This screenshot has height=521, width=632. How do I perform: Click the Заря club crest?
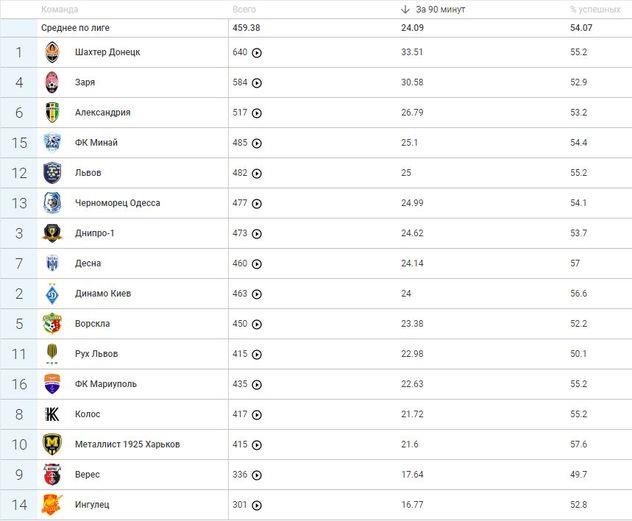(x=52, y=83)
